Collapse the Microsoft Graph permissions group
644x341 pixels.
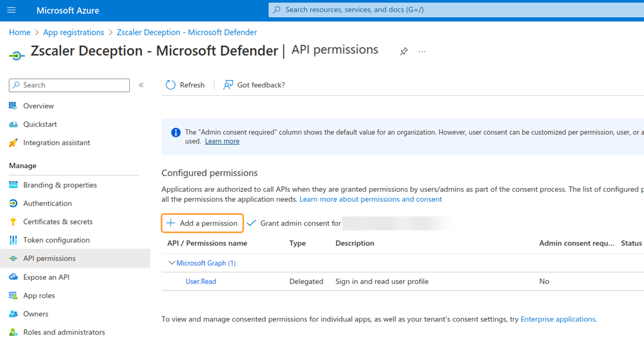coord(172,263)
